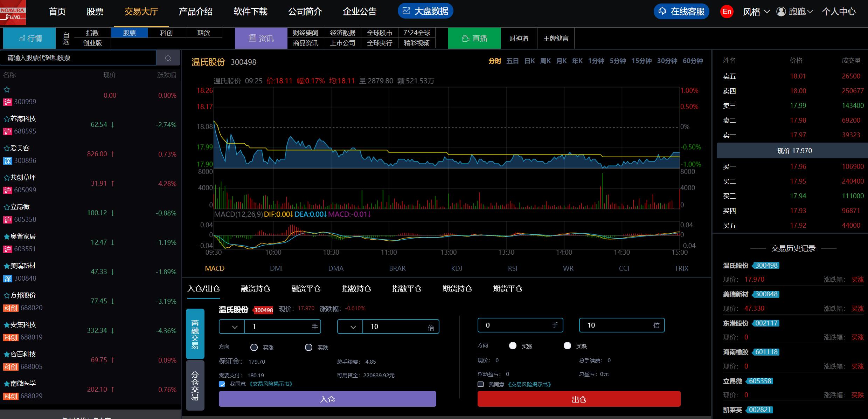This screenshot has height=419, width=868.
Task: Expand the 风格 style dropdown
Action: (x=756, y=12)
